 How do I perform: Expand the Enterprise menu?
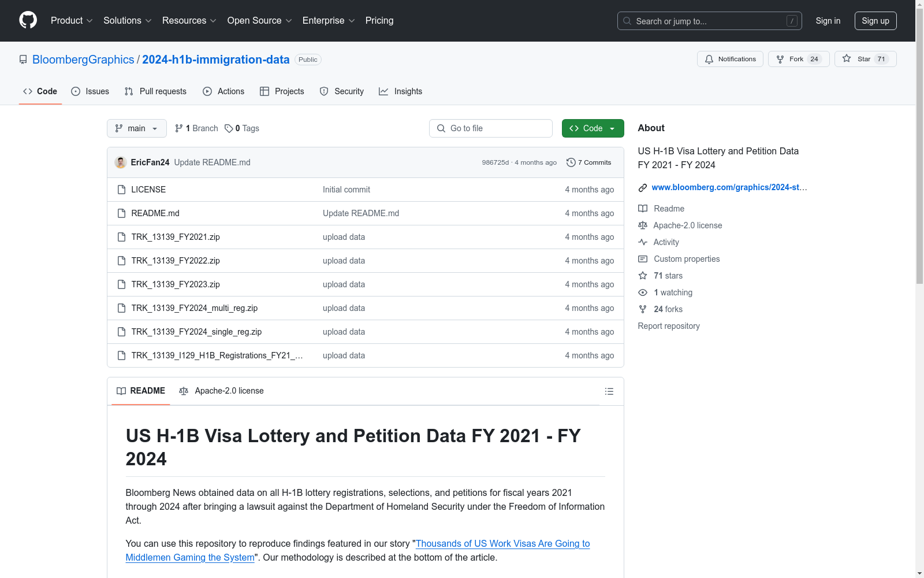click(x=329, y=20)
